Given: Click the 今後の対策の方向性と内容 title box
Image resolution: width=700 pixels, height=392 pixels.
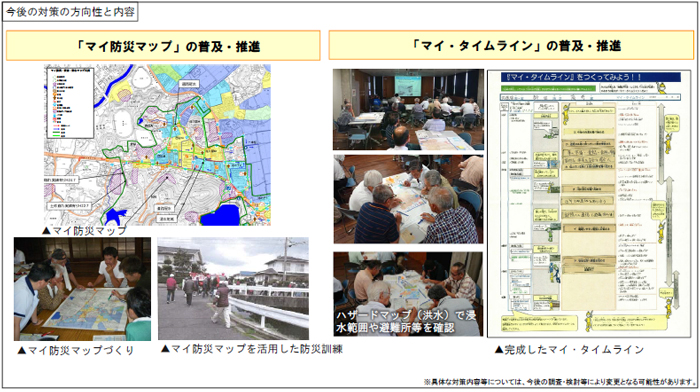Looking at the screenshot, I should (71, 12).
